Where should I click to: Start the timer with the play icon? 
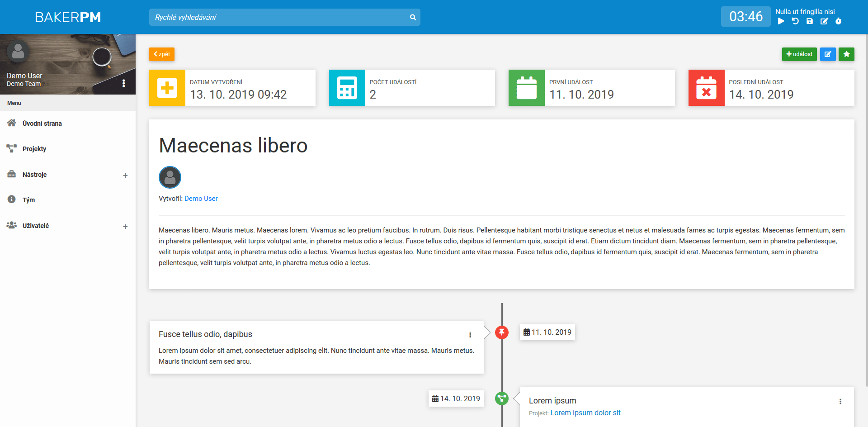(781, 21)
